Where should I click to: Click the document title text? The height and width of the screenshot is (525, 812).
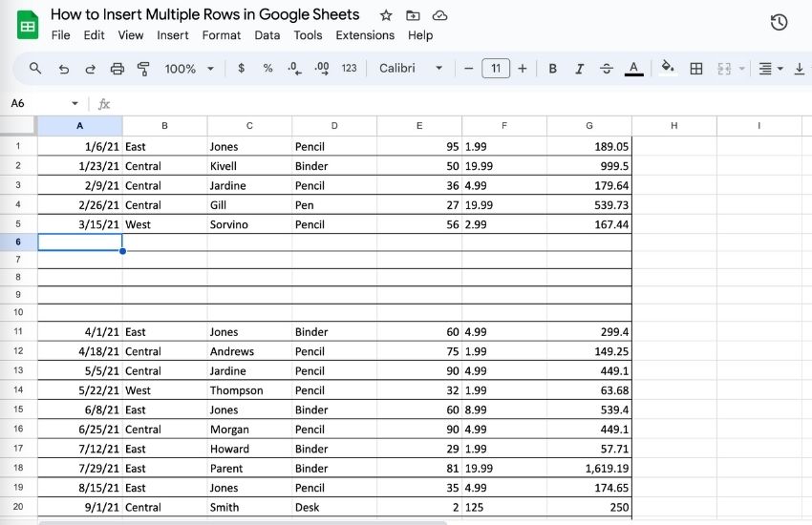point(204,14)
